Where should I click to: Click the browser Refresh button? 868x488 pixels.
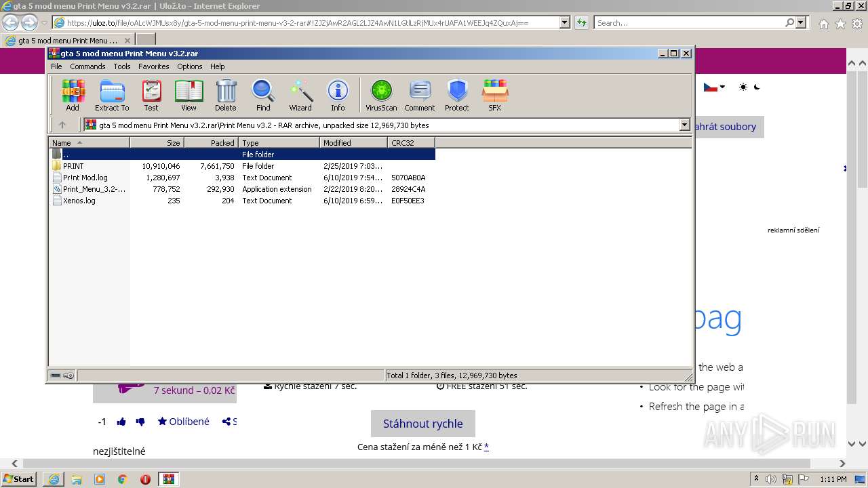click(582, 22)
